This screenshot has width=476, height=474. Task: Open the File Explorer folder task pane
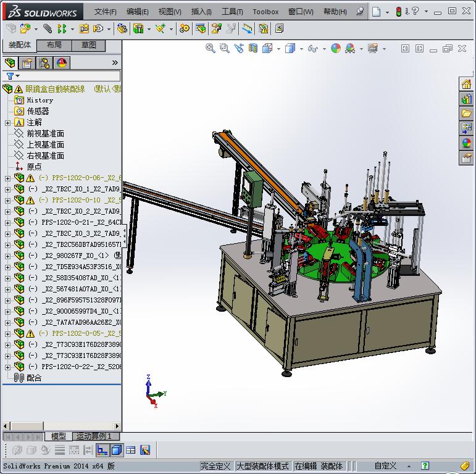(x=466, y=114)
